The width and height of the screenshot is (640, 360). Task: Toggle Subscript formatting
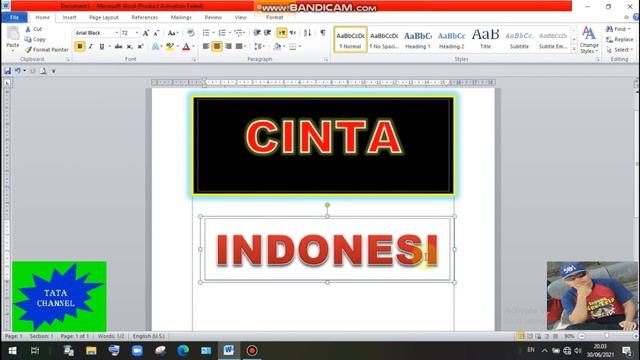(129, 47)
